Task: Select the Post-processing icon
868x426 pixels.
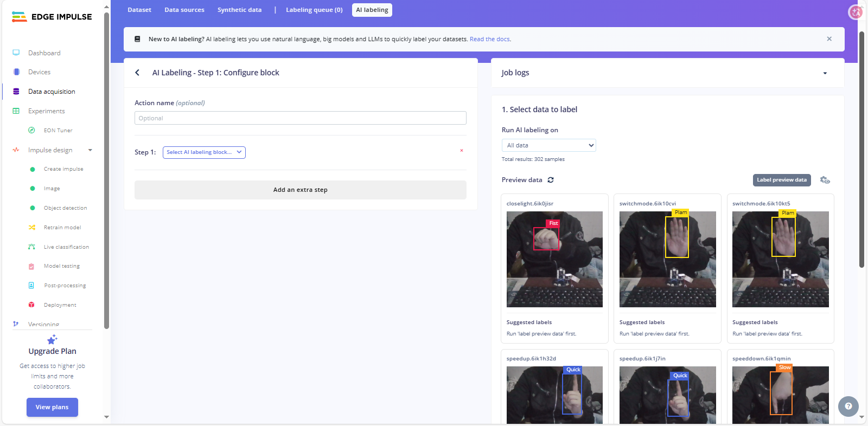Action: click(31, 286)
